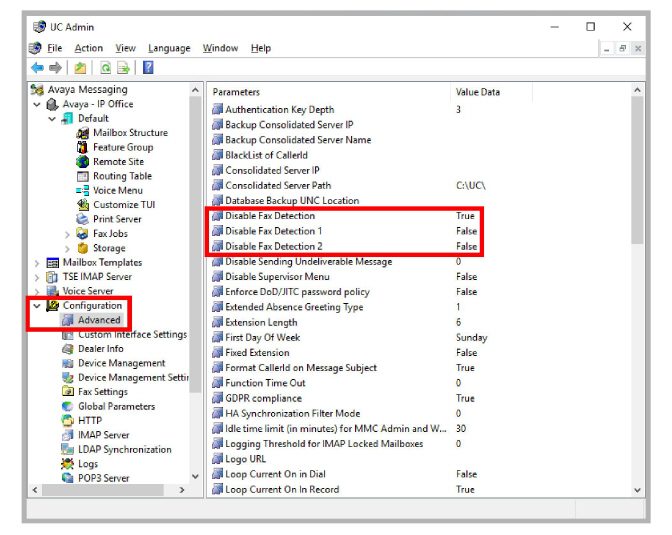The width and height of the screenshot is (672, 535).
Task: Select the Disable Fax Detection 2 parameter
Action: pos(273,246)
